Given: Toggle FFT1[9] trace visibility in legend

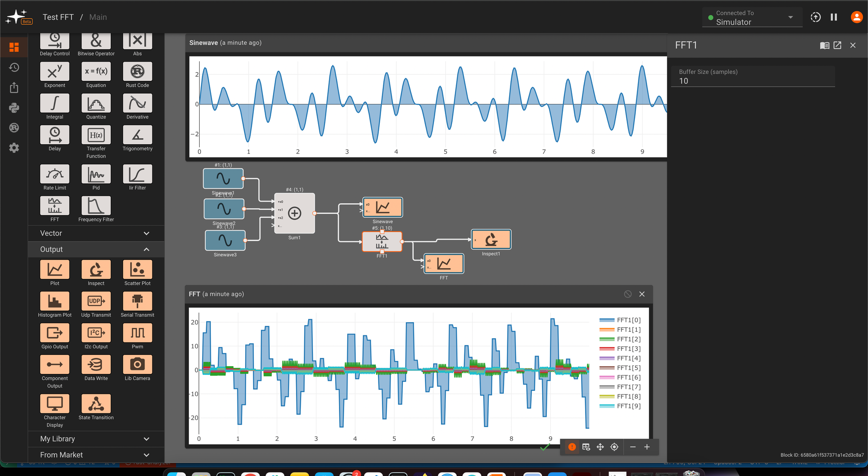Looking at the screenshot, I should 628,406.
